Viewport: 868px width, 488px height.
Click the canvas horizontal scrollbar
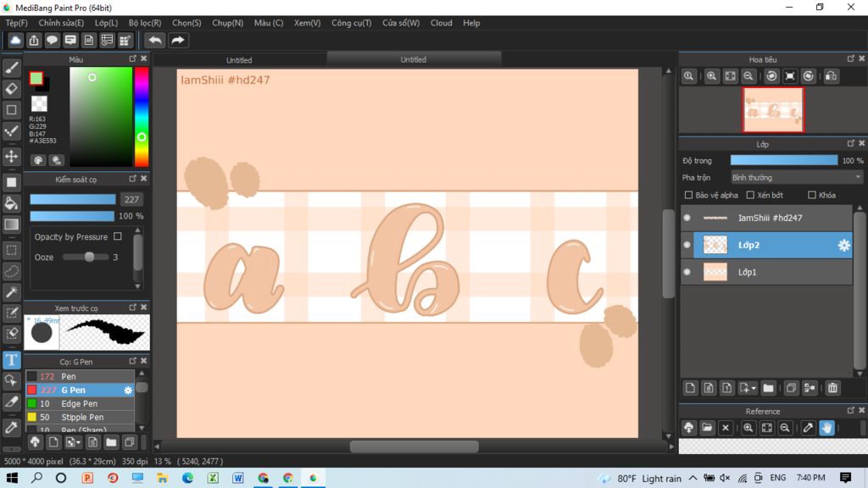point(414,446)
